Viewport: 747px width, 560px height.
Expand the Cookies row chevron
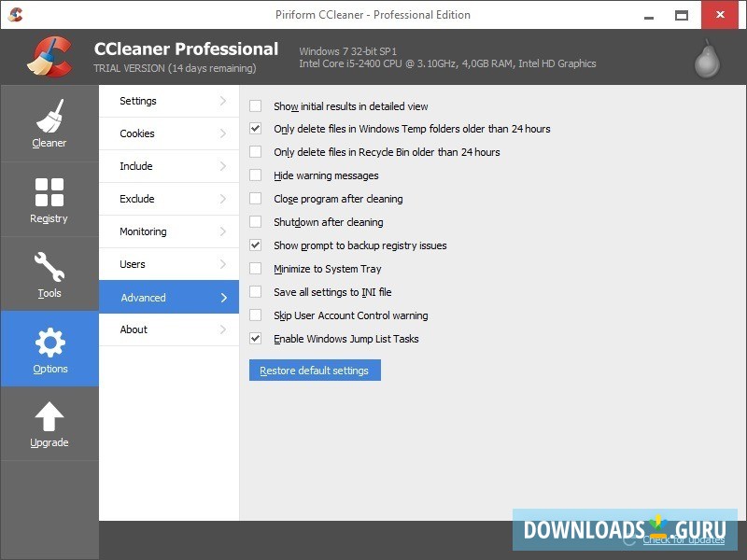pyautogui.click(x=223, y=133)
